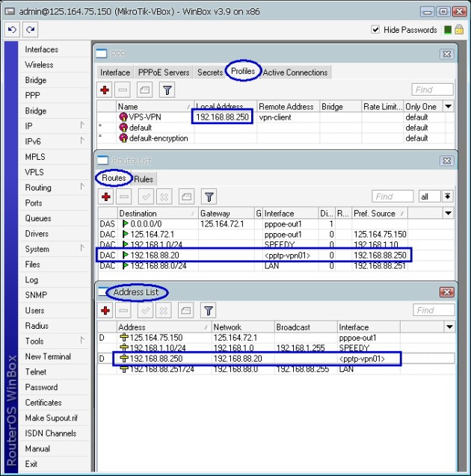
Task: Open the Route List columns dropdown arrow
Action: 449,213
